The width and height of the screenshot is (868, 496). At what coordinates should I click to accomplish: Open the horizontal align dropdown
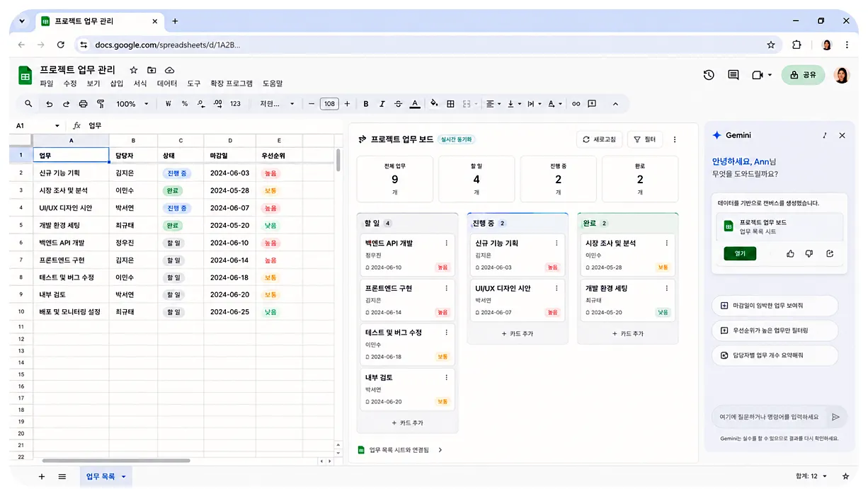[x=493, y=104]
